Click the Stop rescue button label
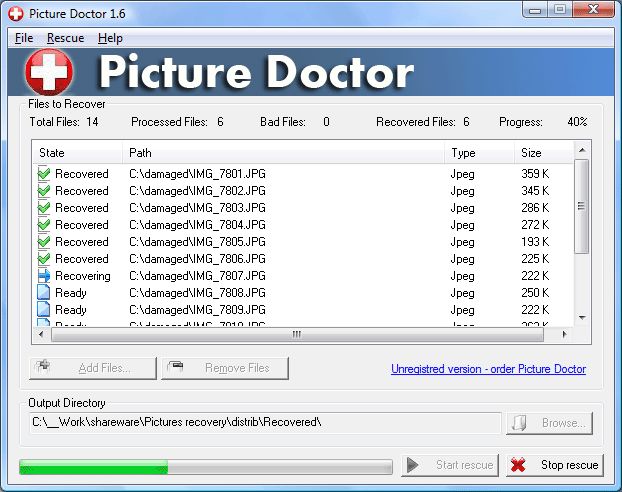This screenshot has width=622, height=492. point(570,465)
